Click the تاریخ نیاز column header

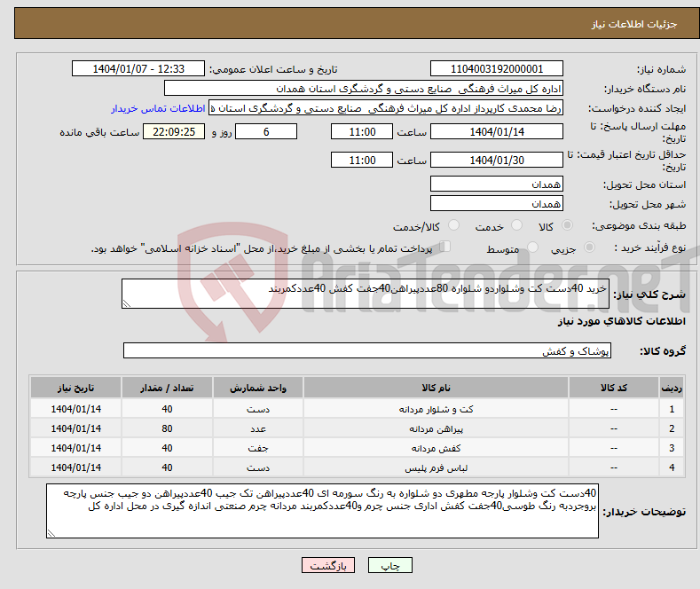coord(76,388)
